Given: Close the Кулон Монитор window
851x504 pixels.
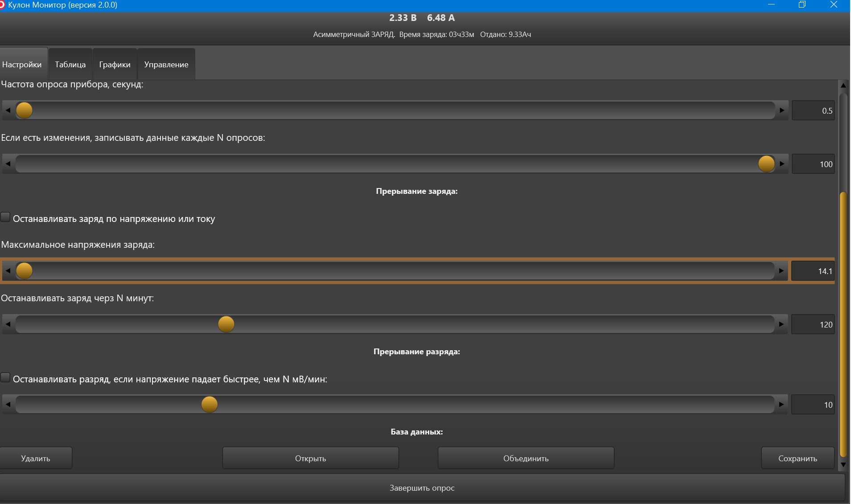Looking at the screenshot, I should click(x=834, y=5).
